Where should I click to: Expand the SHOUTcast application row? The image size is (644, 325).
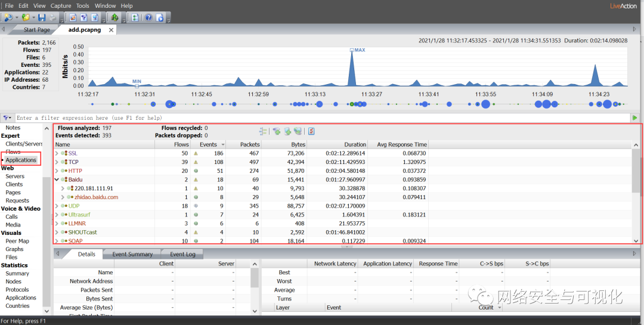[x=57, y=232]
